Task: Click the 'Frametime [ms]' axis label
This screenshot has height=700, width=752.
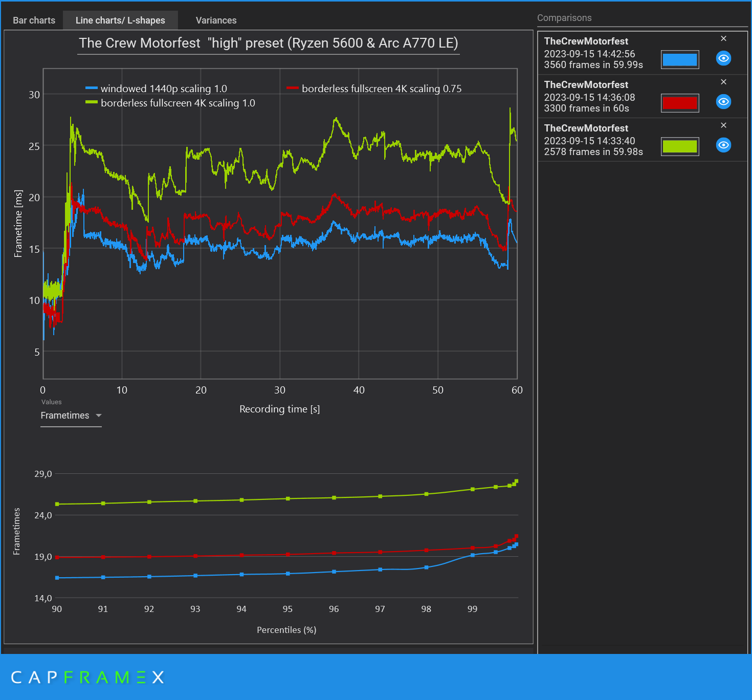Action: (x=18, y=224)
